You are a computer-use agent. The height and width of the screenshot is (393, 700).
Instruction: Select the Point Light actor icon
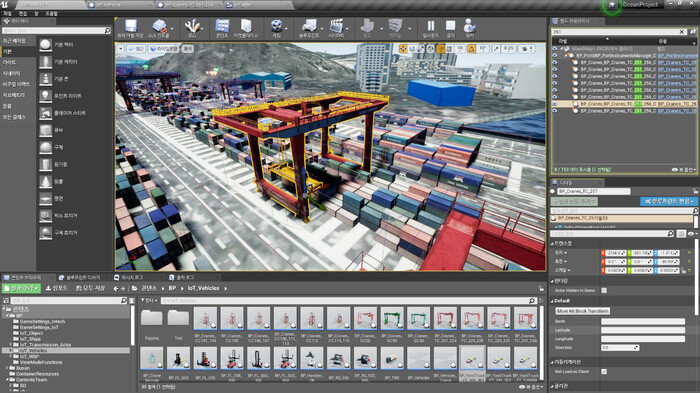tap(45, 96)
